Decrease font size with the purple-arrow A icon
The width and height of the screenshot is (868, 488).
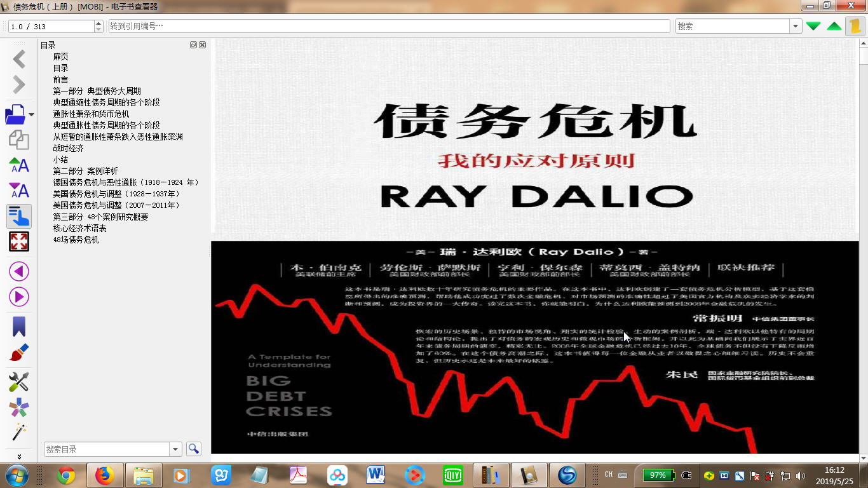tap(19, 190)
